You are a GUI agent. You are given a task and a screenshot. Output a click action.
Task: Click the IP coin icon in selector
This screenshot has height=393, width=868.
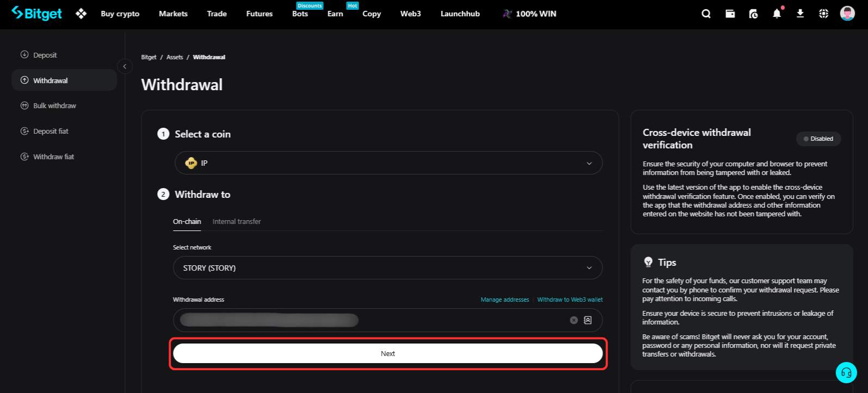click(191, 163)
